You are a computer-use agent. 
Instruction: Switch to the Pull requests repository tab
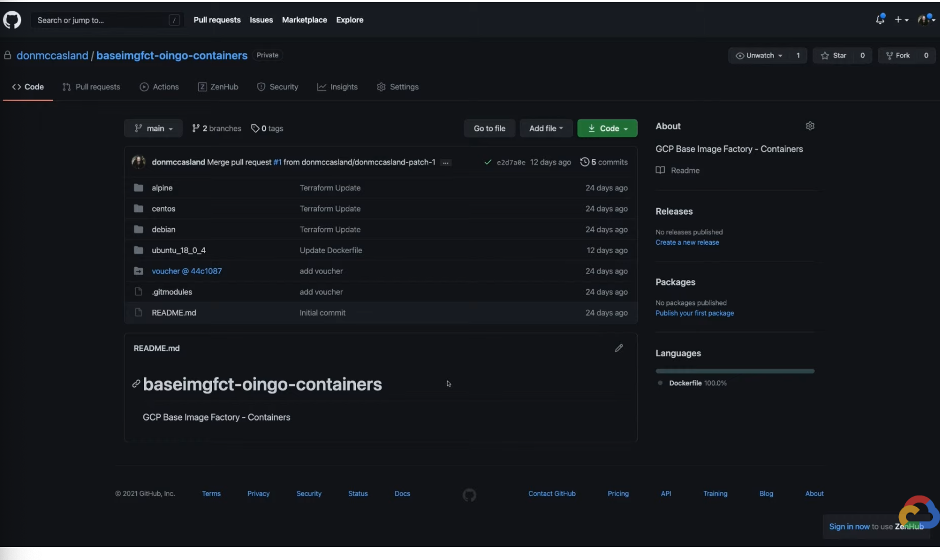click(x=91, y=87)
